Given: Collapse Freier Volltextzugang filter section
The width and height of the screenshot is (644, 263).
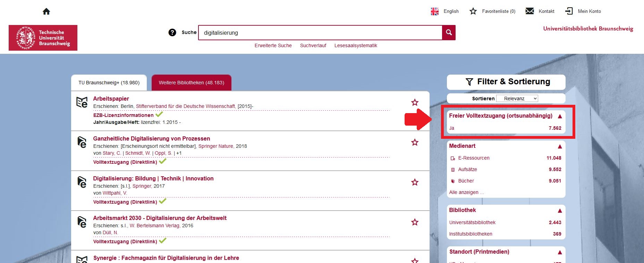Looking at the screenshot, I should point(560,116).
